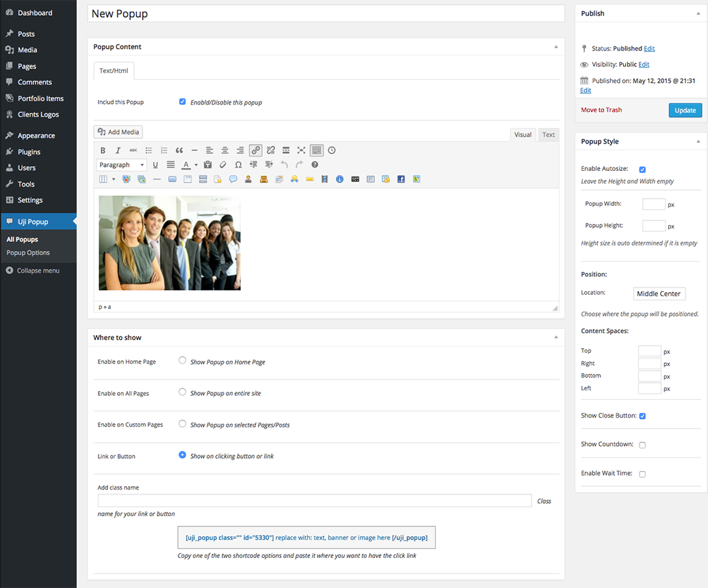Click the insert/edit link icon

pyautogui.click(x=255, y=150)
